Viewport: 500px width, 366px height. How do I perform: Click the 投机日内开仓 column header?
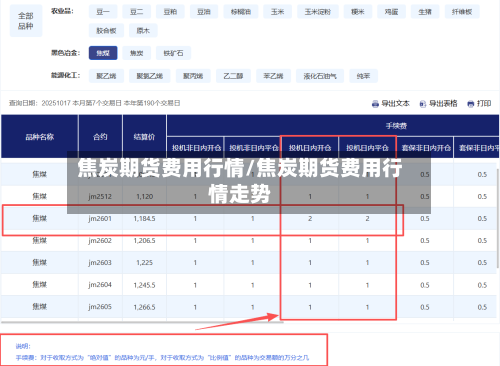point(310,148)
